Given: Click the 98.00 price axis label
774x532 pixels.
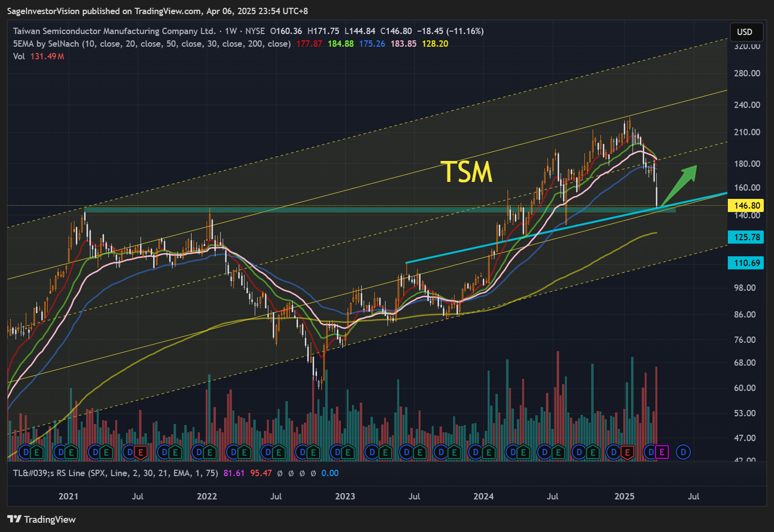Looking at the screenshot, I should point(745,288).
